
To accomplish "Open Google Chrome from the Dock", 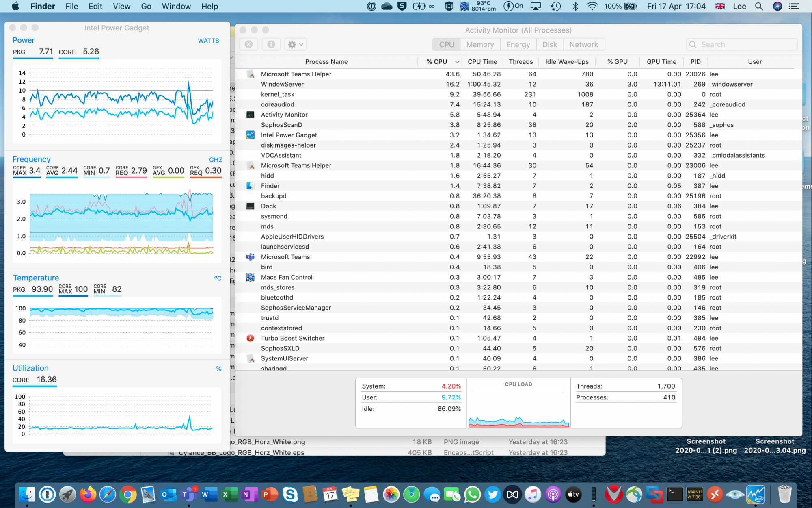I will tap(128, 495).
